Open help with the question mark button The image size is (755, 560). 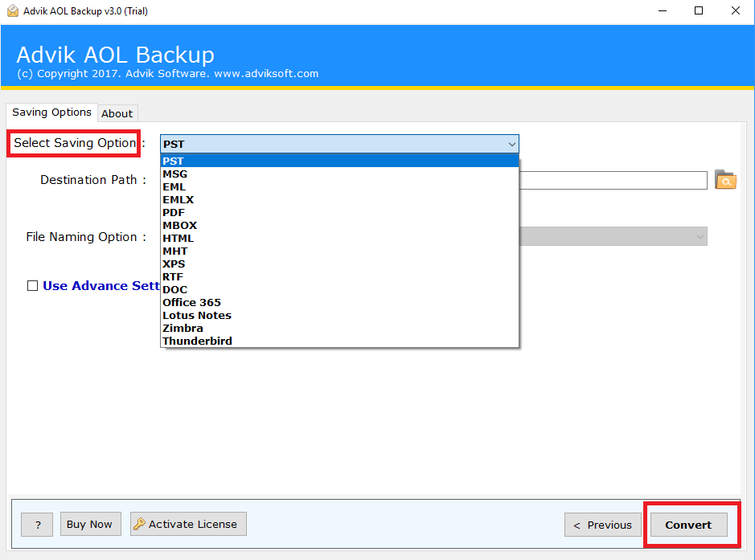tap(37, 525)
